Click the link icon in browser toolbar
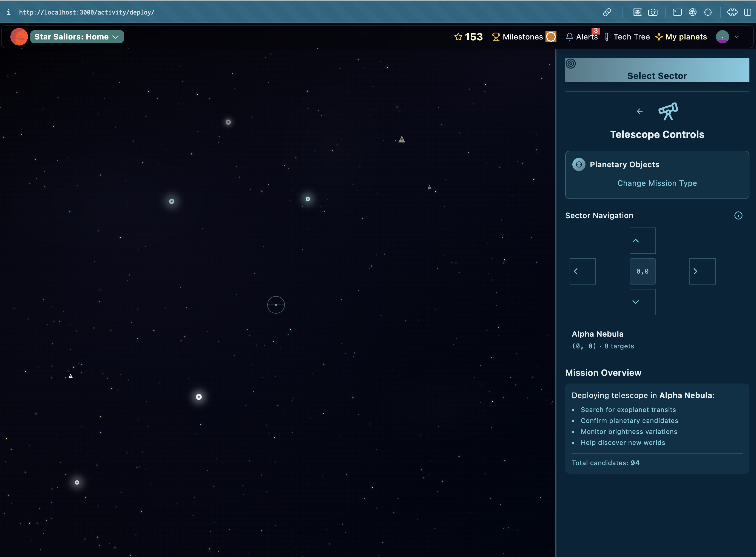This screenshot has width=756, height=557. tap(607, 12)
